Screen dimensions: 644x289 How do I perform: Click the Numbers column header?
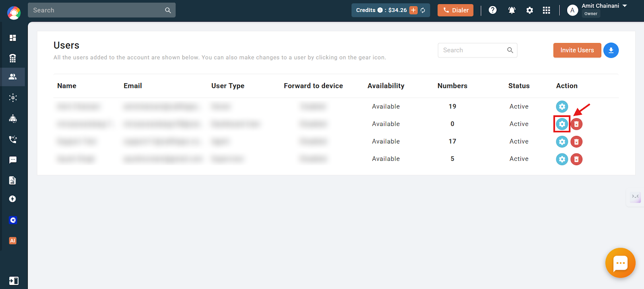click(452, 86)
